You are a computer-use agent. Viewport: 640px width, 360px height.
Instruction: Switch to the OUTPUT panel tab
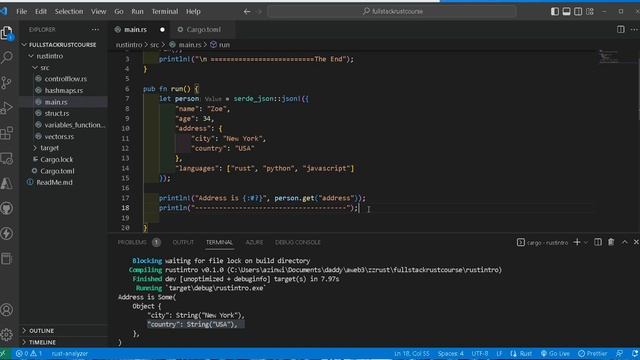pos(183,242)
